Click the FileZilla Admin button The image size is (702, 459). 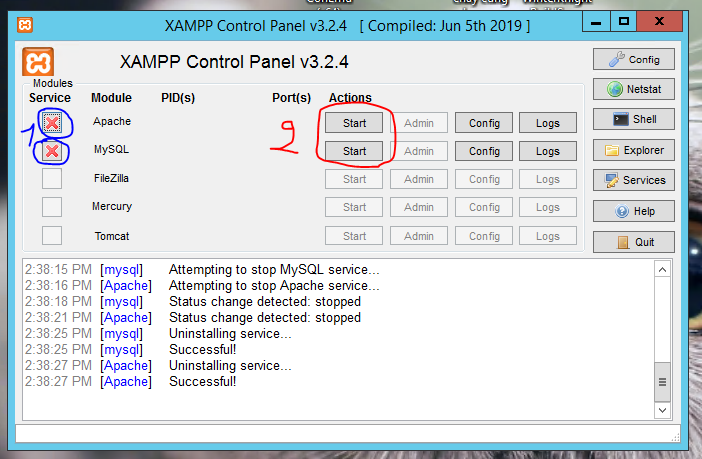pos(419,179)
